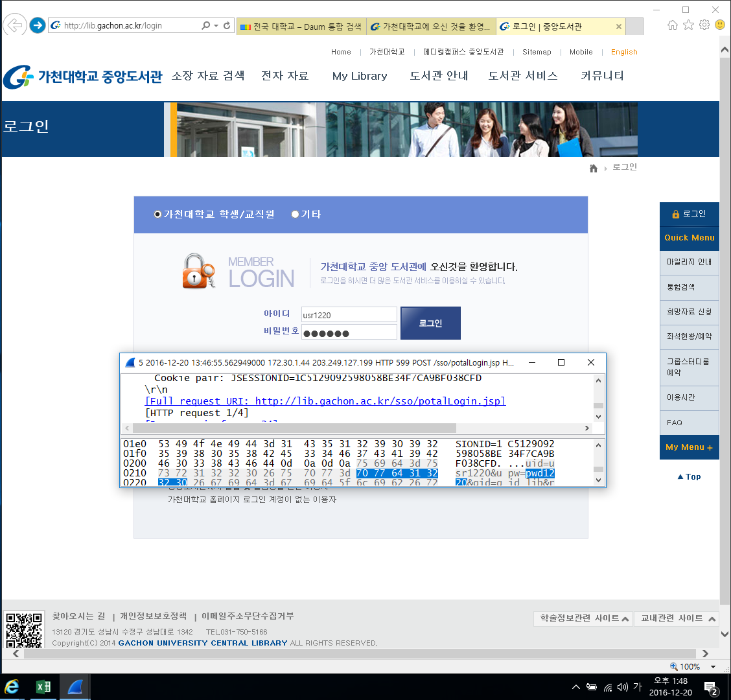This screenshot has height=700, width=731.
Task: Open 좌석현황/예약 in Quick Menu
Action: coord(689,336)
